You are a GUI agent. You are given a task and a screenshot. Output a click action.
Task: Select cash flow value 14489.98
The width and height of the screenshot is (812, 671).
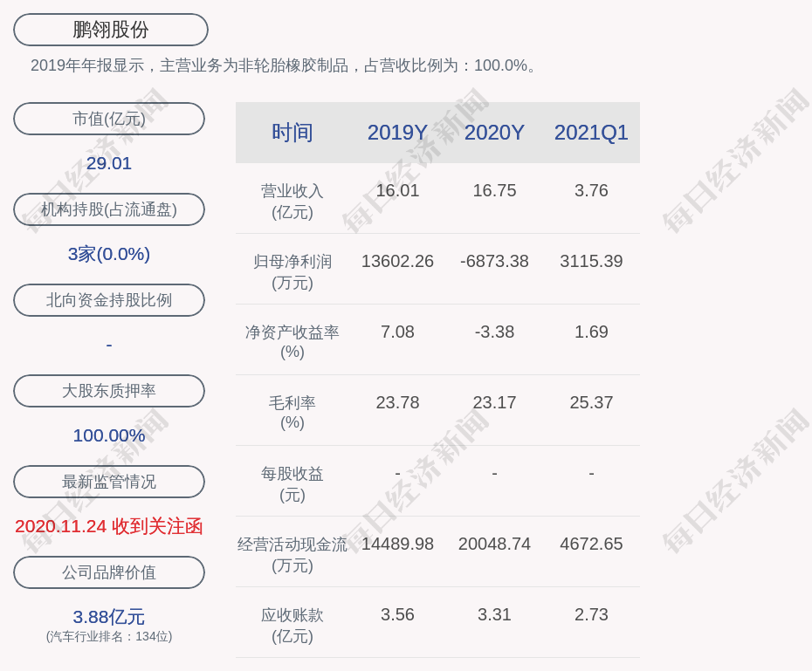tap(398, 544)
